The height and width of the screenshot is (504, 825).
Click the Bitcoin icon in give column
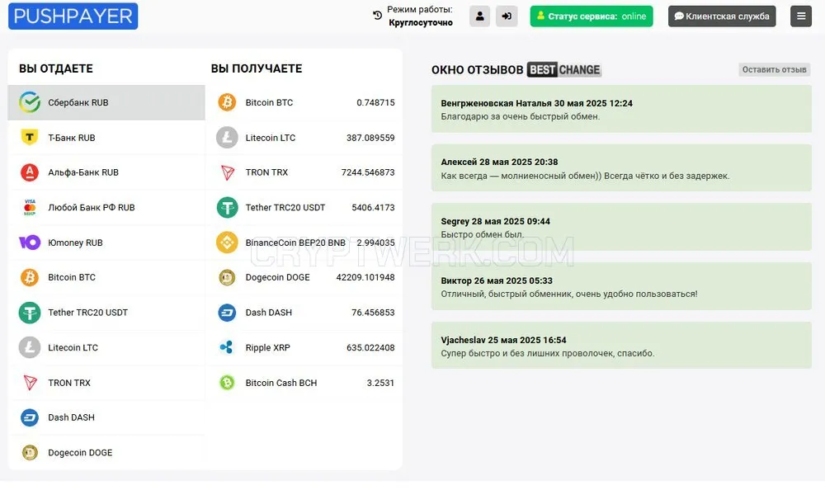coord(30,277)
